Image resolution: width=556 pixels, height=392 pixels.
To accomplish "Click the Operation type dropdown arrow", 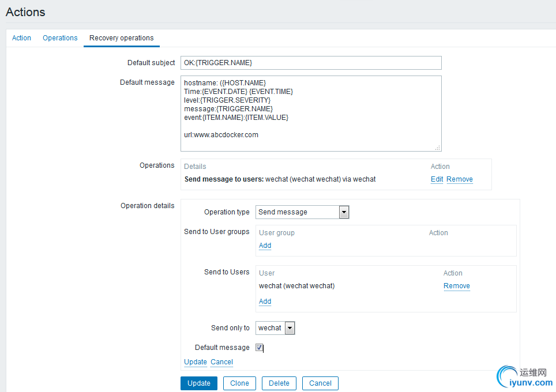I will point(344,212).
